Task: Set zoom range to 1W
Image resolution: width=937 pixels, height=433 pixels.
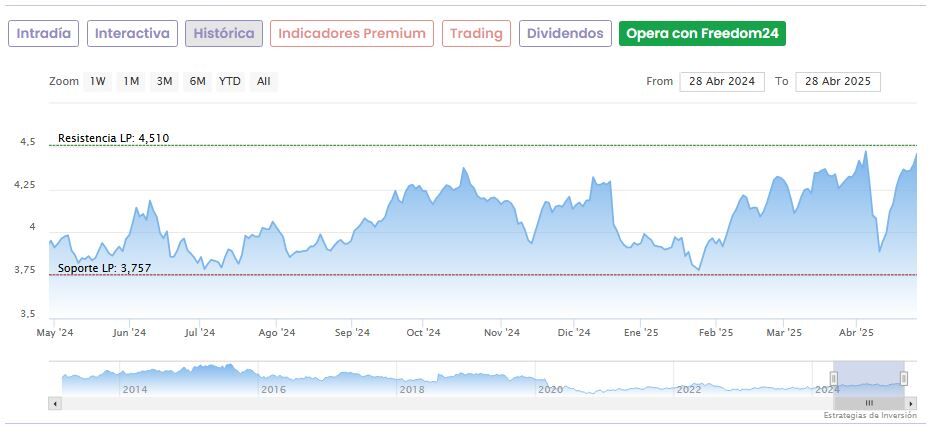Action: (98, 82)
